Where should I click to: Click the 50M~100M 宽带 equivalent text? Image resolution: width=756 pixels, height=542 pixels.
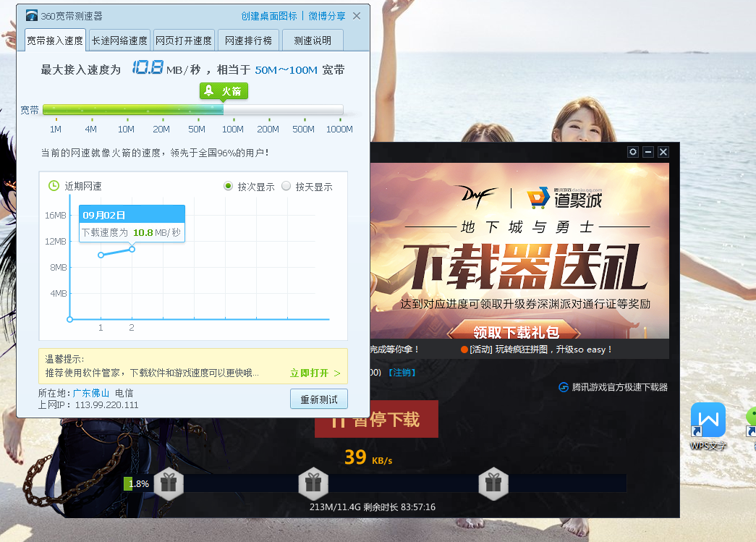[x=300, y=70]
